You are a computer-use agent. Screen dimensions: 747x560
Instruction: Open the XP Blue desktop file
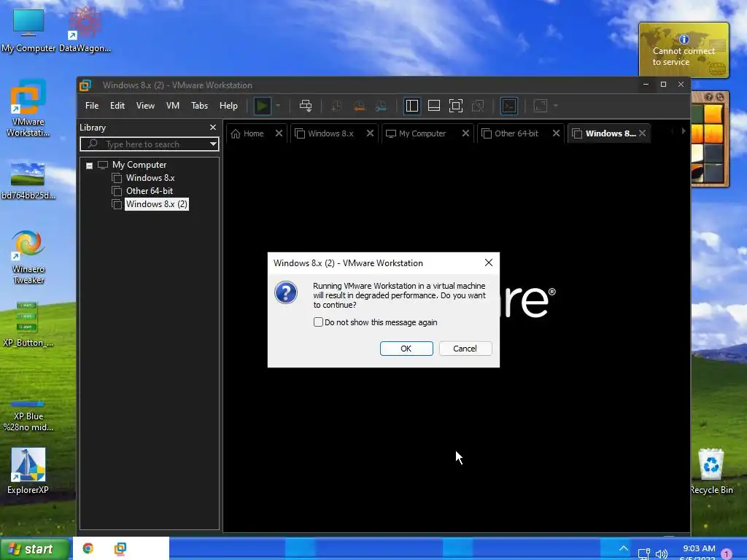pyautogui.click(x=28, y=416)
